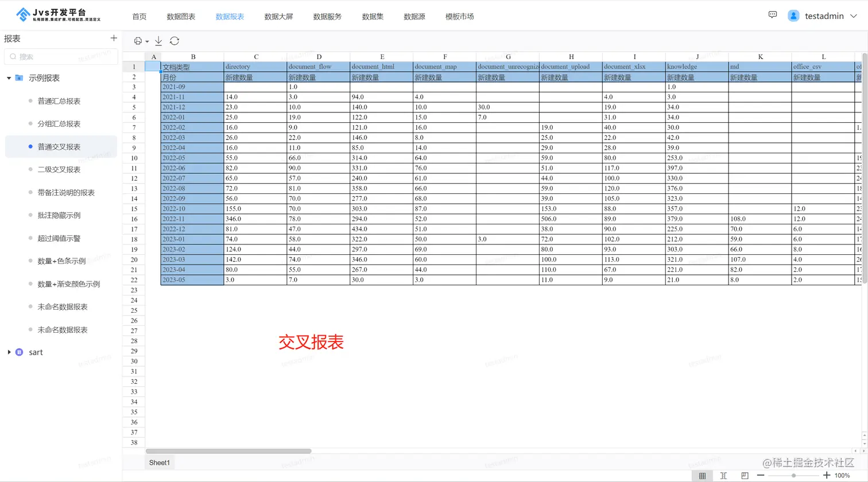
Task: Open the first 未命名数据报表 item
Action: [63, 307]
